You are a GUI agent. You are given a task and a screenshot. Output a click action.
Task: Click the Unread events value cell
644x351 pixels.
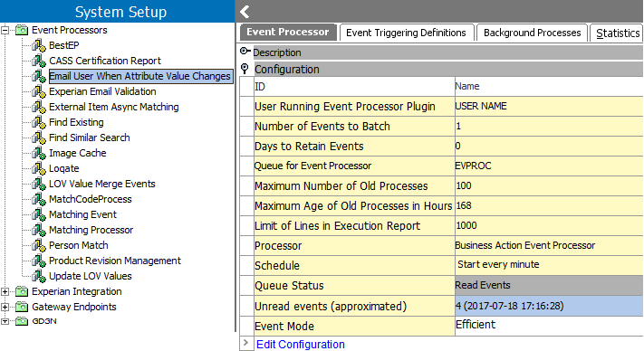[x=549, y=306]
